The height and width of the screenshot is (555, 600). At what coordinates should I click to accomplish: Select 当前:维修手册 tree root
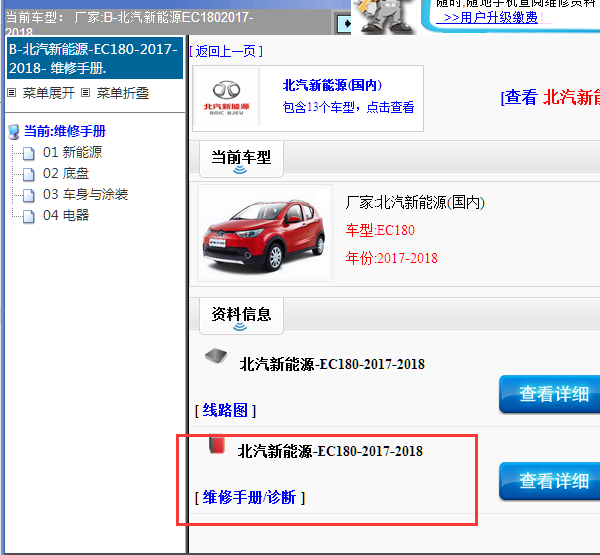point(65,131)
